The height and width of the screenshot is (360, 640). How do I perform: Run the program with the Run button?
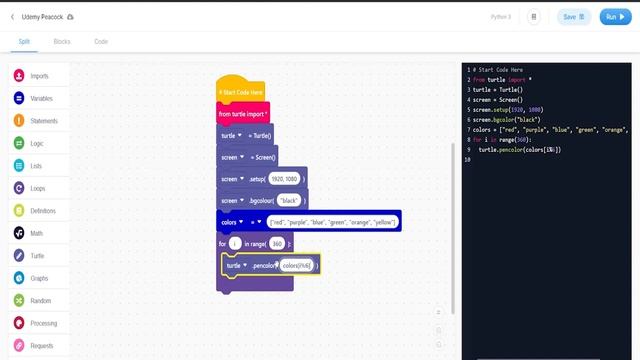(616, 17)
